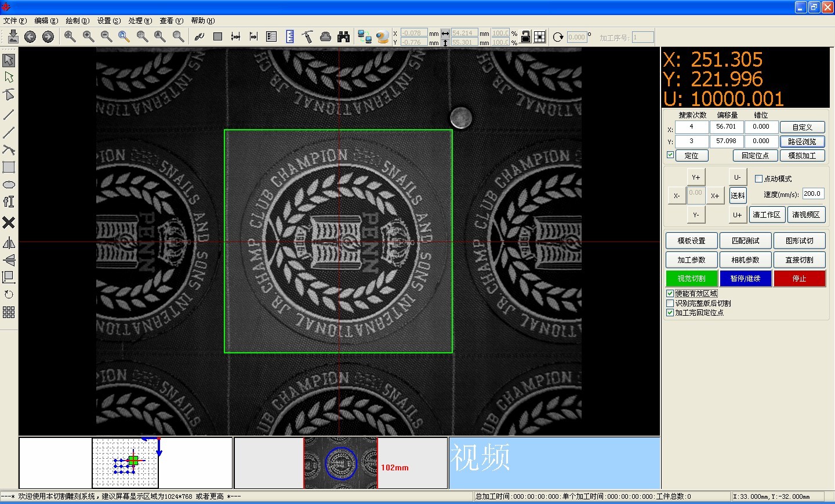This screenshot has height=504, width=835.
Task: Click the anchor point grid icon
Action: (540, 37)
